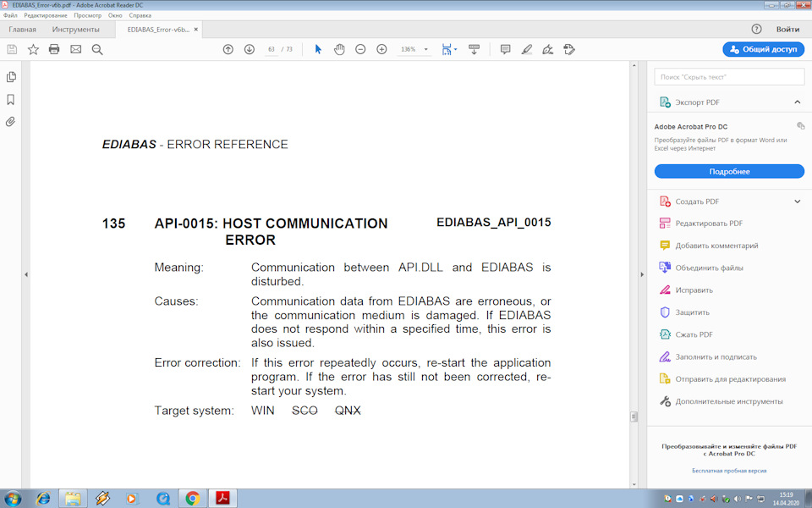
Task: Open the bookmarks panel in left sidebar
Action: tap(11, 99)
